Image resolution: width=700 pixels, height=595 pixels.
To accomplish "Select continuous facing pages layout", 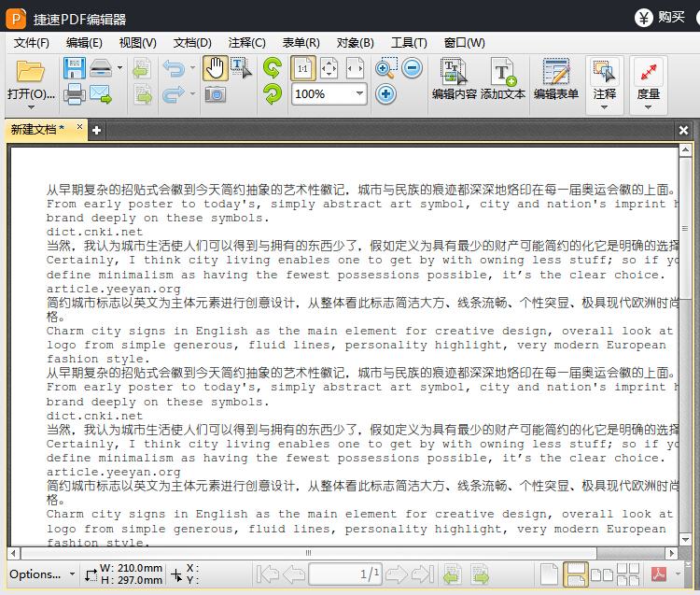I will pyautogui.click(x=628, y=574).
